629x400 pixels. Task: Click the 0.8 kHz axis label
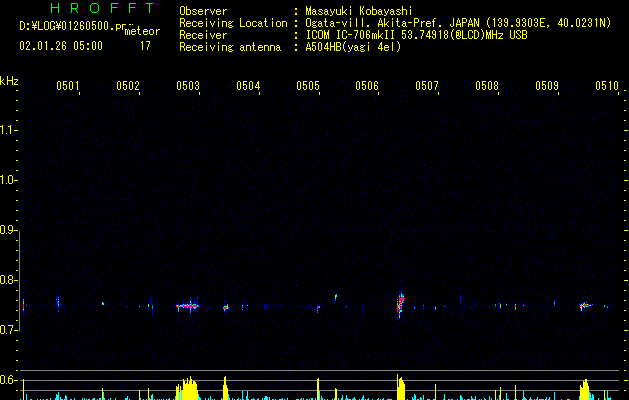click(x=8, y=280)
